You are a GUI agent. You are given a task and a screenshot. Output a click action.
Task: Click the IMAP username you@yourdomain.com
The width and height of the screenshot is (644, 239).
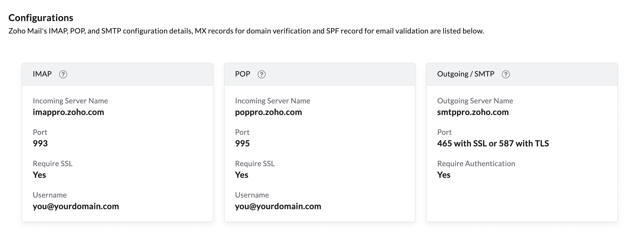tap(76, 206)
